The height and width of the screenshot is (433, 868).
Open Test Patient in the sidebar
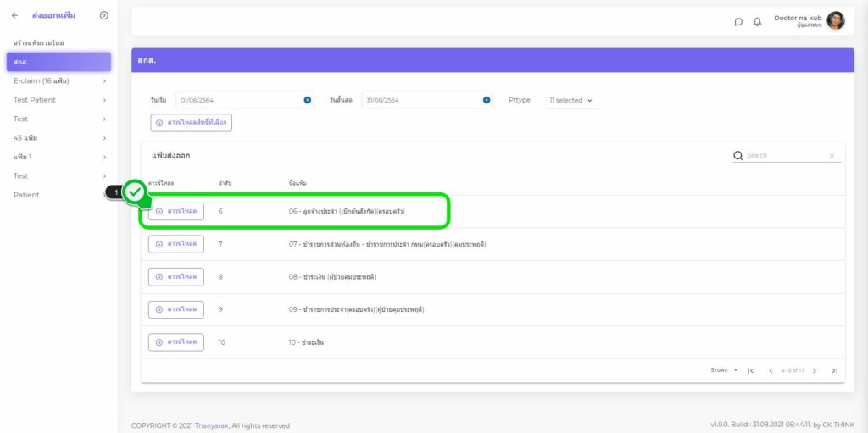[35, 100]
